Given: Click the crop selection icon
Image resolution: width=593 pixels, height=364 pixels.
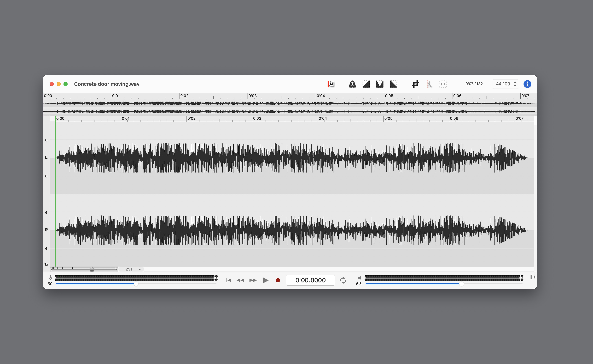Looking at the screenshot, I should [x=415, y=84].
